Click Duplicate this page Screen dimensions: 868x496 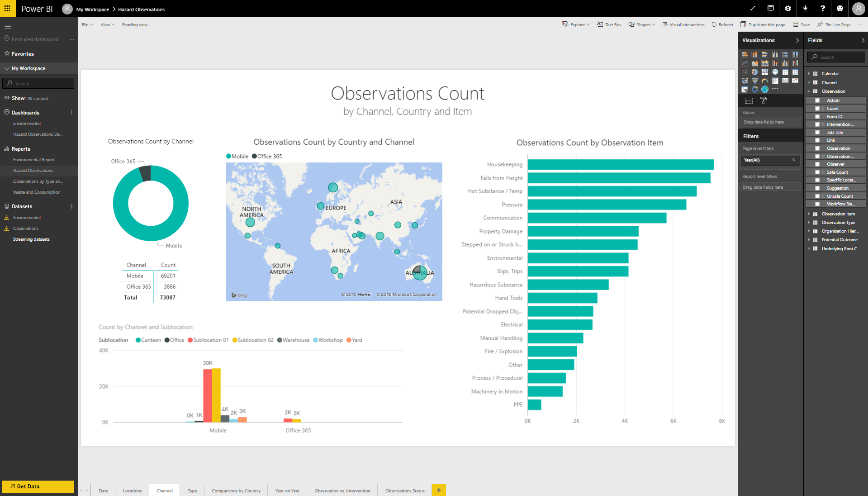(763, 25)
